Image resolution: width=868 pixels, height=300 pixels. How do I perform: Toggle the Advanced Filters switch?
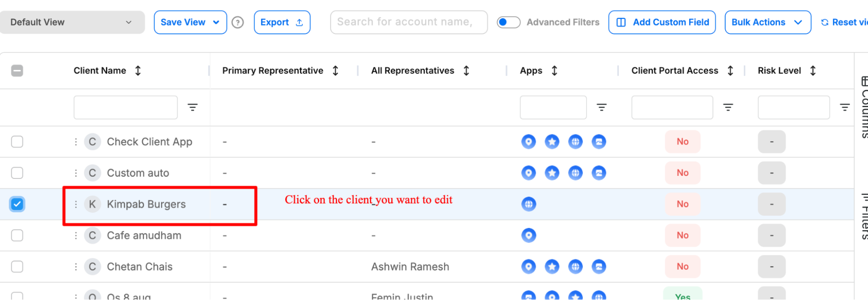pos(508,22)
